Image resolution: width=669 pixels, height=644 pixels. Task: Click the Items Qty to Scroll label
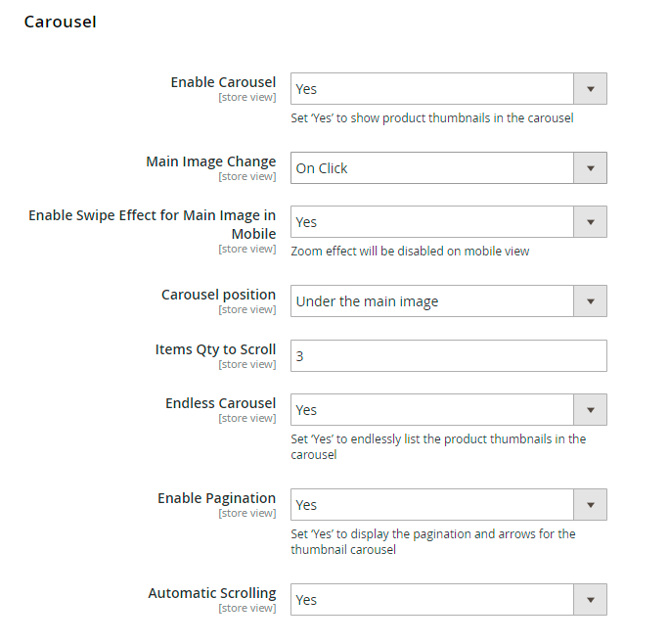coord(215,349)
